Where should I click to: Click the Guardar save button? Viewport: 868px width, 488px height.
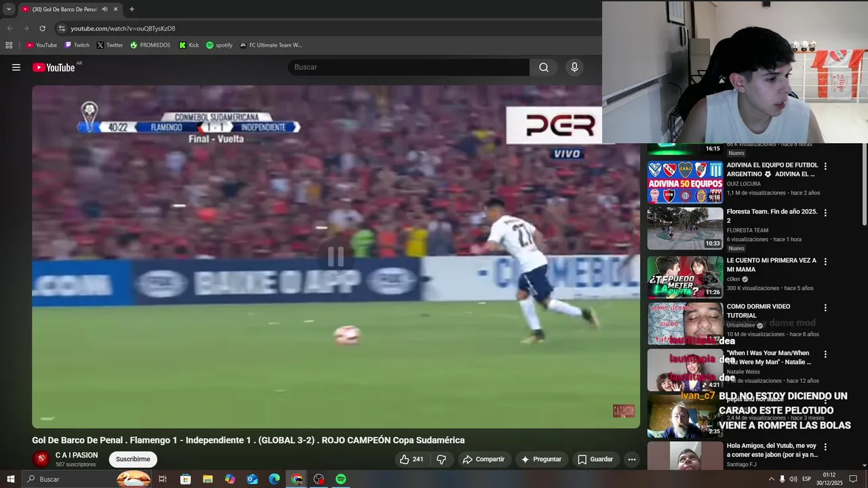[x=595, y=460]
